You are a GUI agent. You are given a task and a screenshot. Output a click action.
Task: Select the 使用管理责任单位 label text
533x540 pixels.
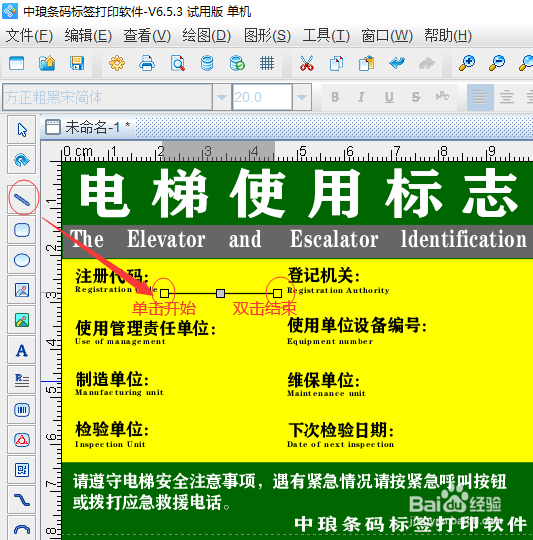[x=145, y=328]
